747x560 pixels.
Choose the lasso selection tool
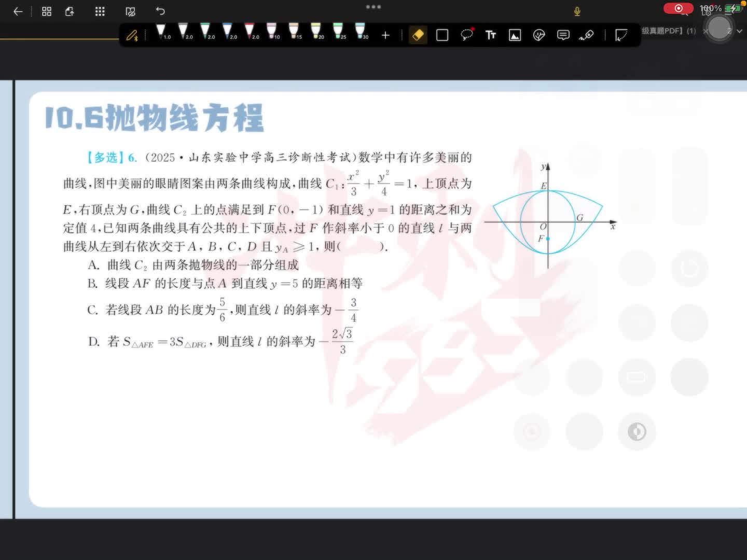click(x=467, y=35)
